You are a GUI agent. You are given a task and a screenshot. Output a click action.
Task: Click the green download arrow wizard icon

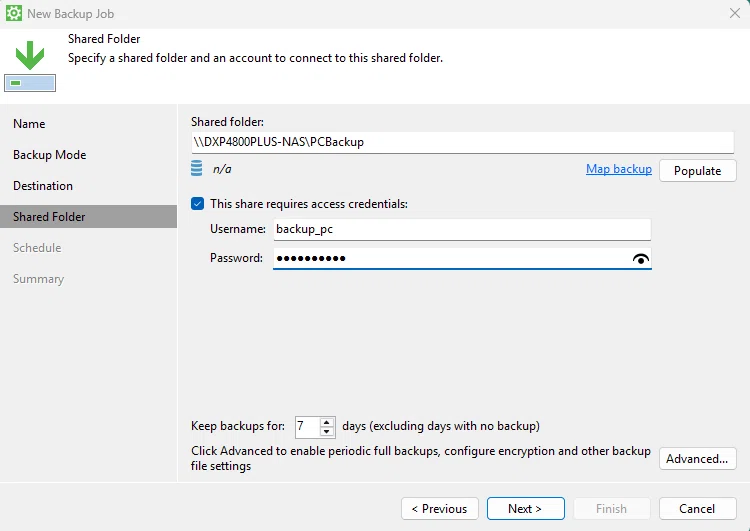(30, 66)
